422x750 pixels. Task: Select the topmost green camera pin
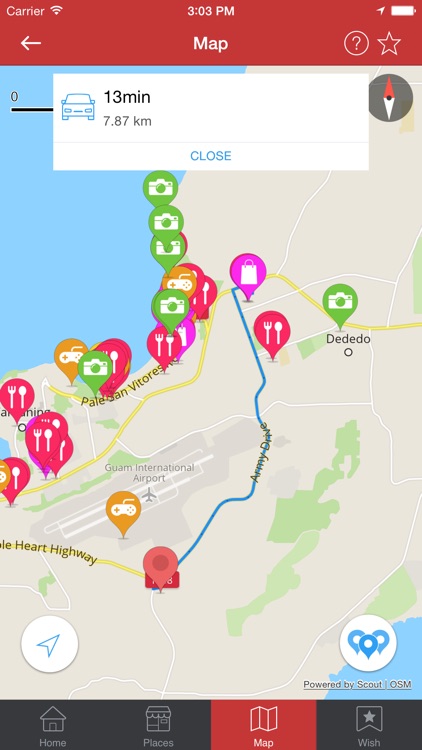pos(161,188)
